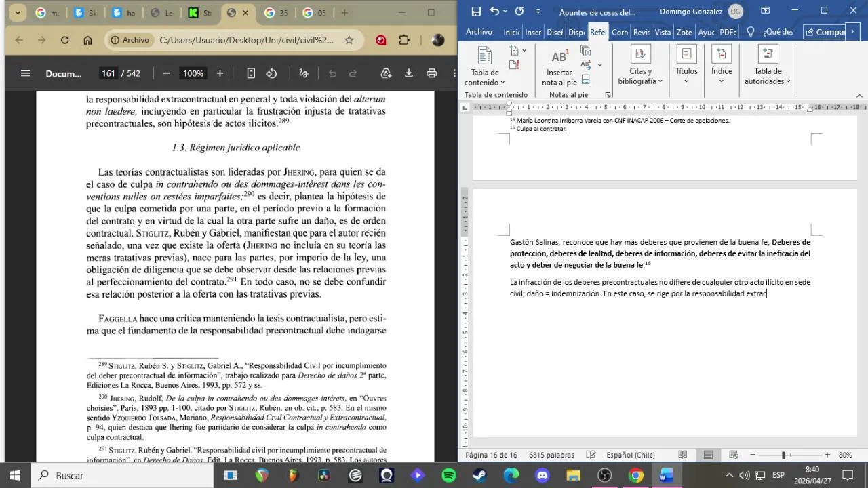
Task: Switch to the Insertar ribbon tab
Action: coord(533,32)
